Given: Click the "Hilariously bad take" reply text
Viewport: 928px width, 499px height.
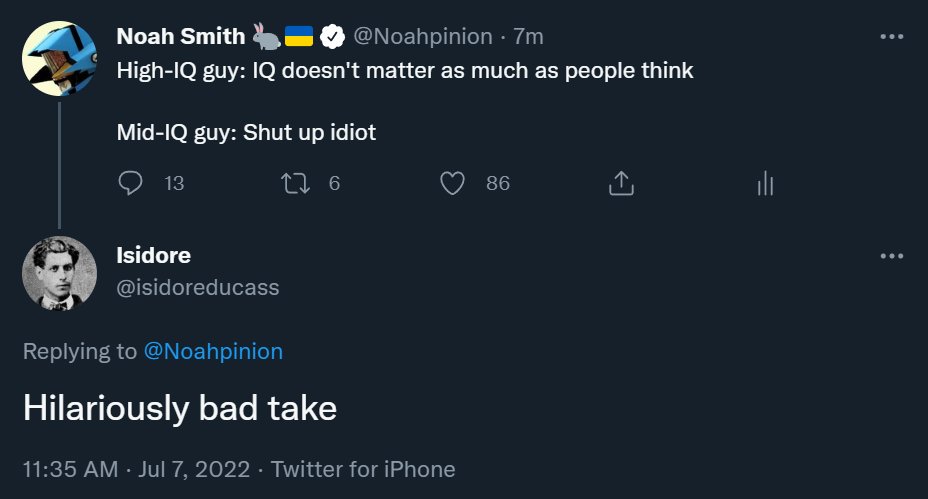Looking at the screenshot, I should coord(180,408).
